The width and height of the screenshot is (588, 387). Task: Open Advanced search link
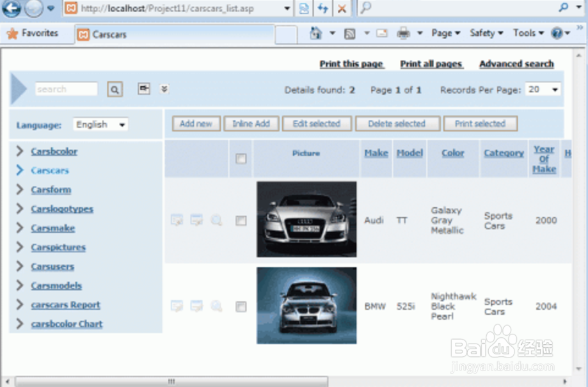(x=516, y=64)
